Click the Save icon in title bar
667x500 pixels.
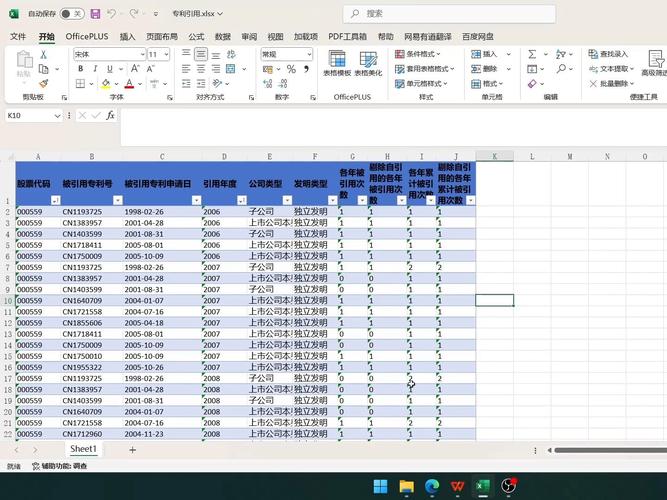pyautogui.click(x=94, y=14)
